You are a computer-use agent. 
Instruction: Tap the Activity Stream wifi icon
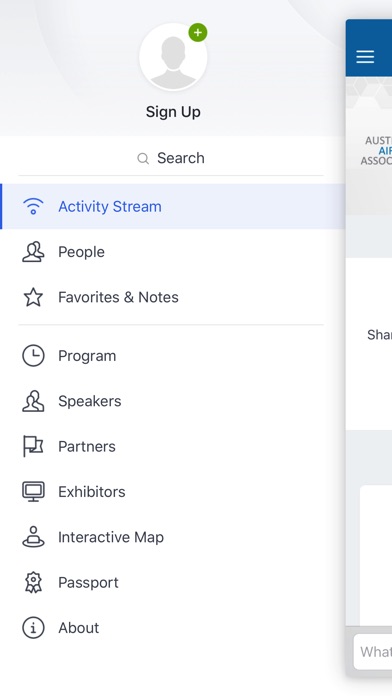[x=33, y=206]
